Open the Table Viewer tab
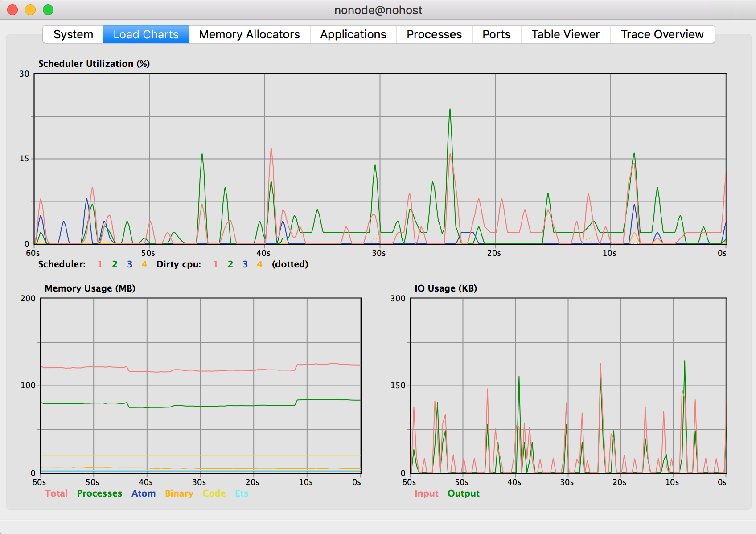This screenshot has width=756, height=534. click(x=566, y=34)
